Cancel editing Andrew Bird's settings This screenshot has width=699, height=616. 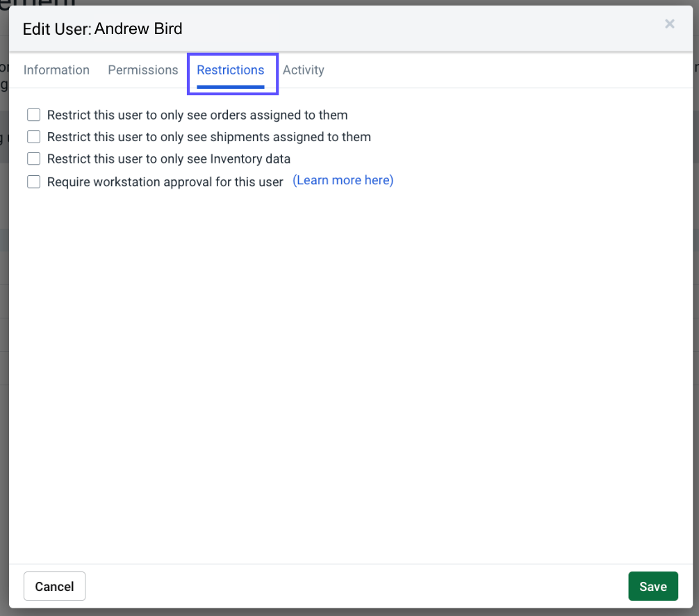click(54, 585)
